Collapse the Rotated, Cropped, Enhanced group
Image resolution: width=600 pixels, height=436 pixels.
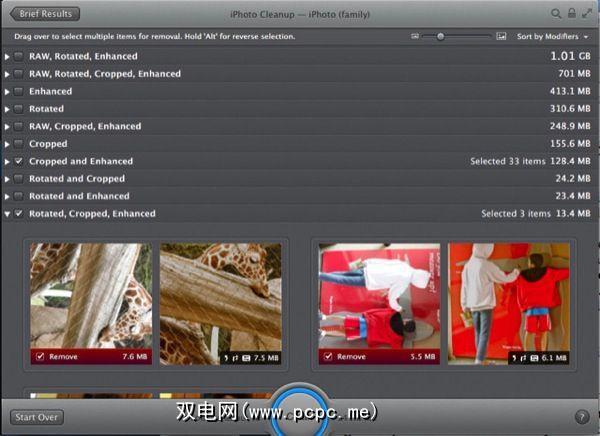[x=8, y=214]
